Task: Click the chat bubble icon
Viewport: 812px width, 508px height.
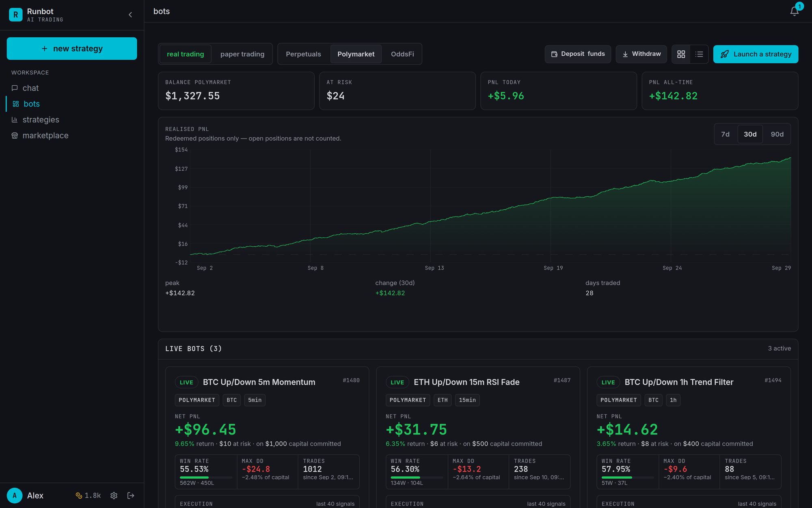Action: (x=15, y=88)
